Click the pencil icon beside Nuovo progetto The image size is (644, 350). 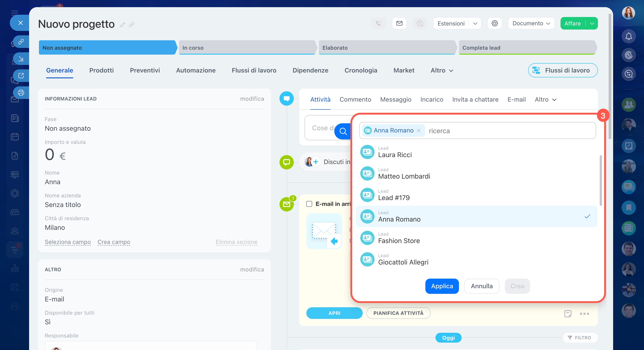122,24
